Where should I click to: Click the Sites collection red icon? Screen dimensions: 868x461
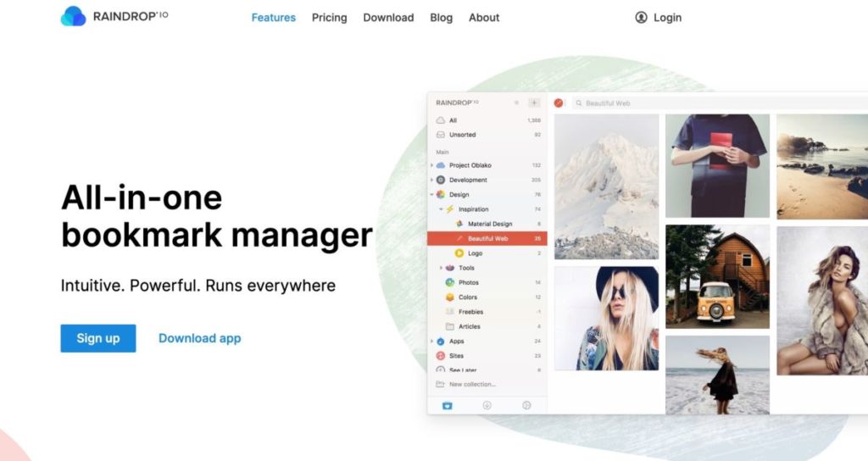point(441,356)
